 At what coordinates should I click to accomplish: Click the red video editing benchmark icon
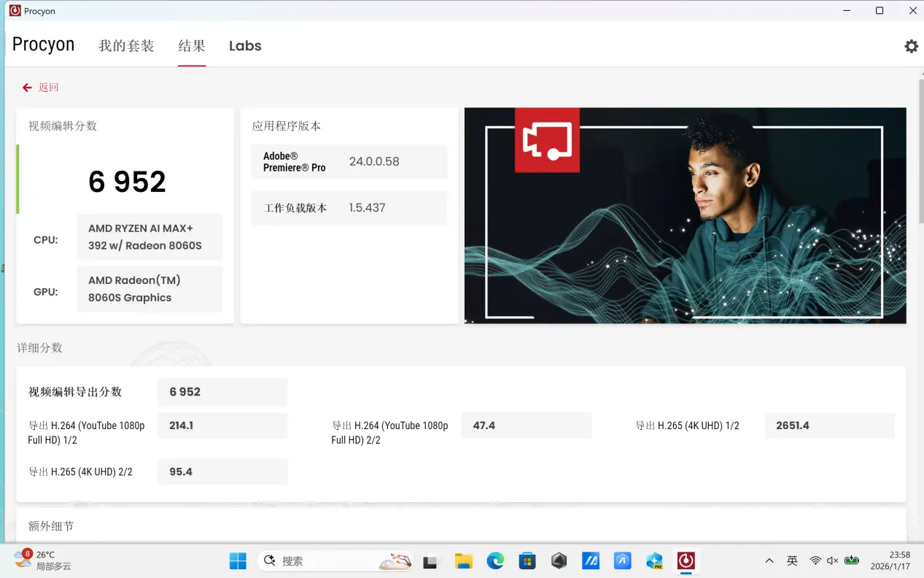pyautogui.click(x=547, y=140)
